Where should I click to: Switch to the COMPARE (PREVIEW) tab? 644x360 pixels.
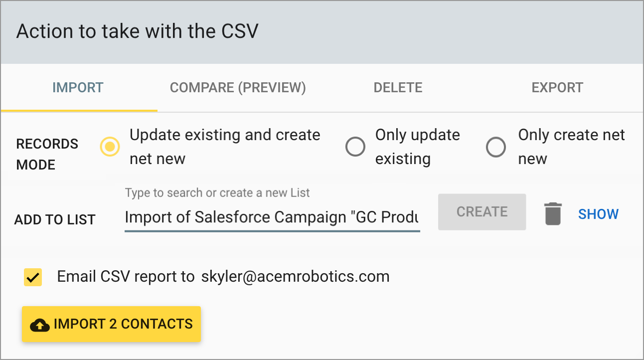pyautogui.click(x=238, y=87)
